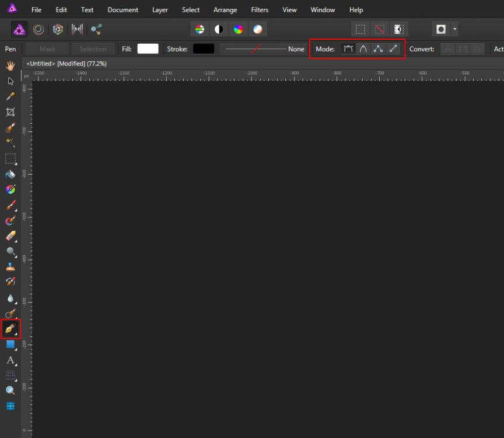Select the Paint Brush tool
Image resolution: width=504 pixels, height=438 pixels.
[x=10, y=205]
